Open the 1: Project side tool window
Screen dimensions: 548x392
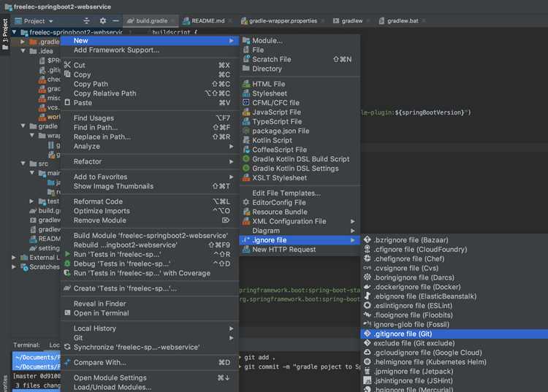(x=5, y=34)
